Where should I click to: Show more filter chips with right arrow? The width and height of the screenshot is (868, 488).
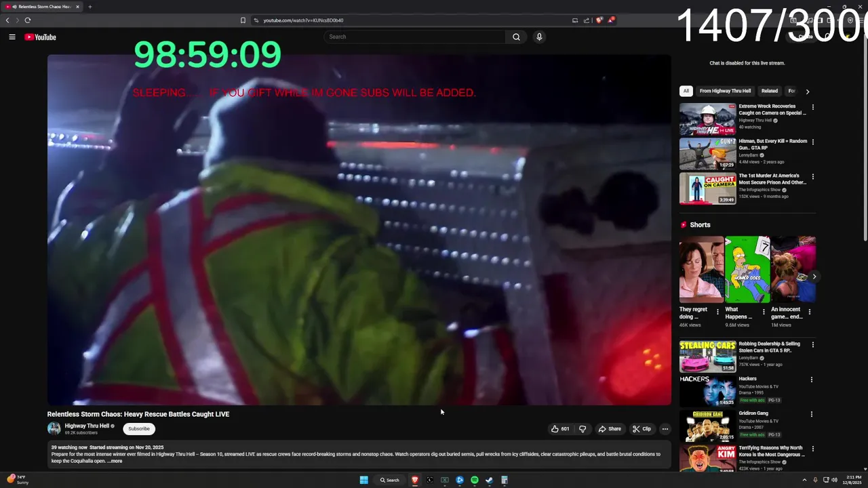807,91
